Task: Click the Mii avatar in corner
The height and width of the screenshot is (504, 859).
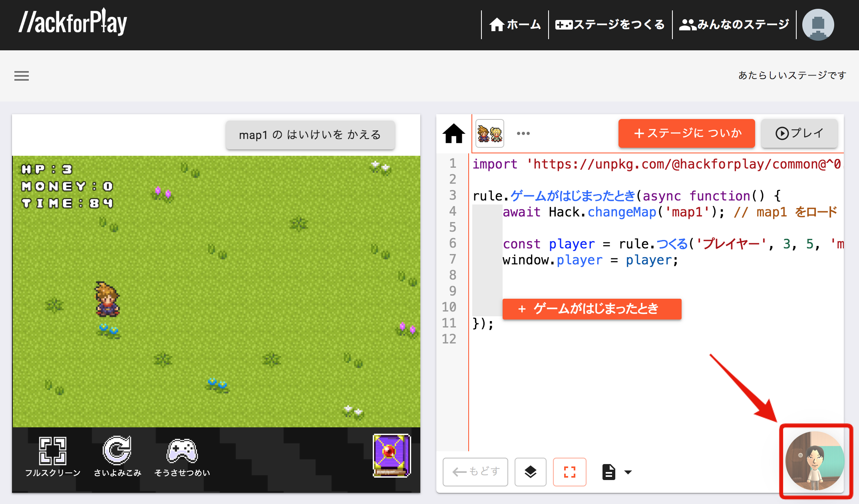Action: tap(815, 461)
